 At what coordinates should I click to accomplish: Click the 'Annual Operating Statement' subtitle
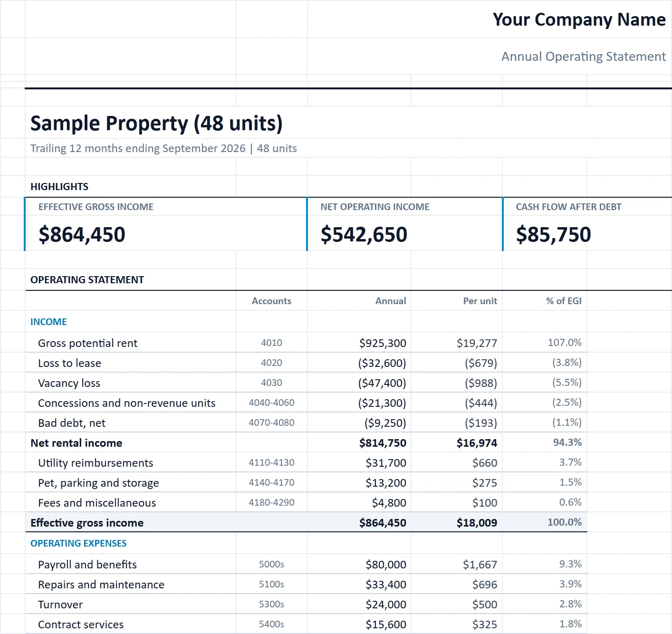pyautogui.click(x=584, y=57)
